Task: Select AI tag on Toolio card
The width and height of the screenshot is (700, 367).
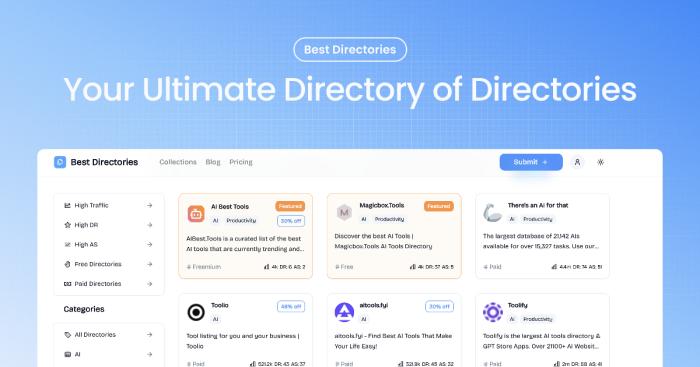Action: pos(215,319)
